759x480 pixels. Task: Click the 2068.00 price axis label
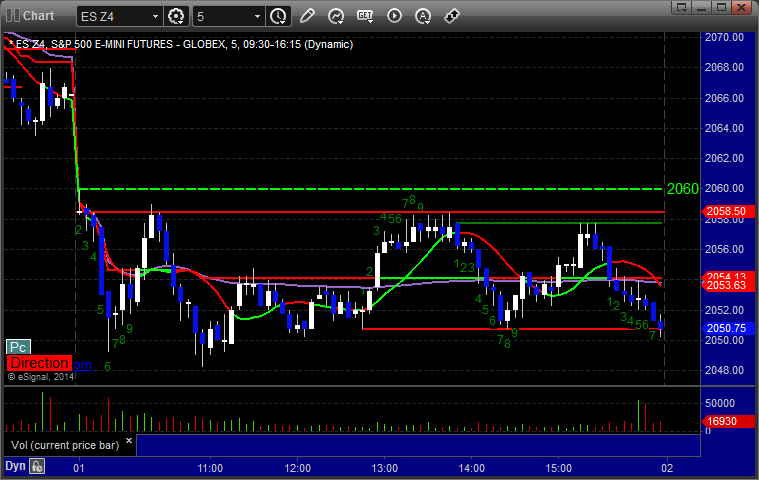click(x=724, y=67)
